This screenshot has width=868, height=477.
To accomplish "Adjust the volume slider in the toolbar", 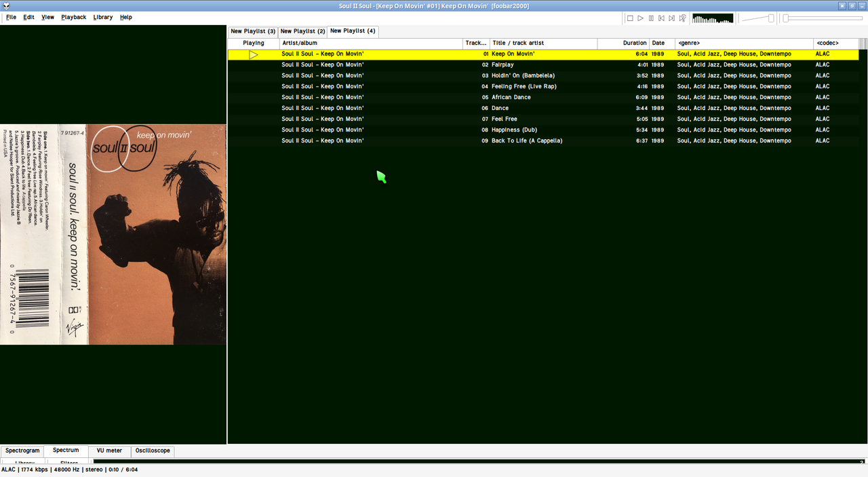I will tap(757, 18).
